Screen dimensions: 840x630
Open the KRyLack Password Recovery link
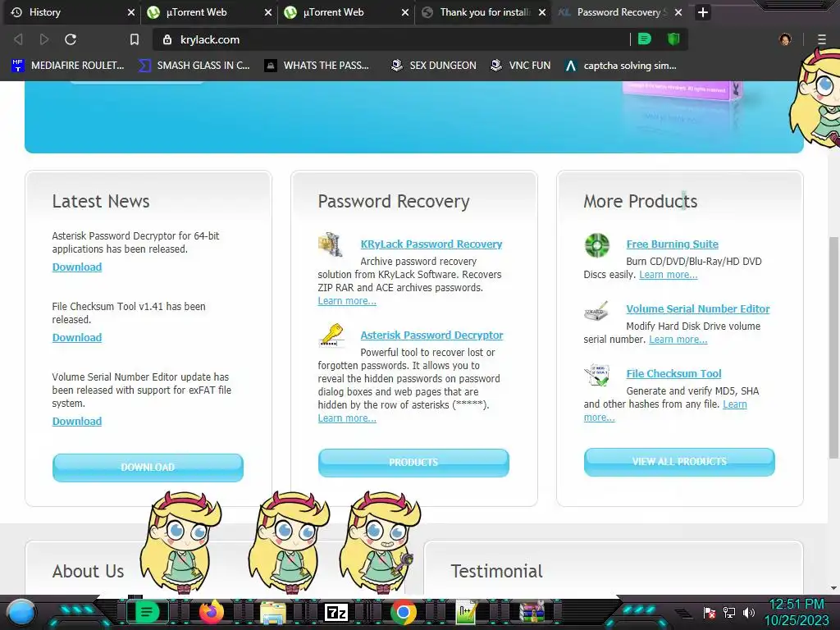tap(431, 244)
